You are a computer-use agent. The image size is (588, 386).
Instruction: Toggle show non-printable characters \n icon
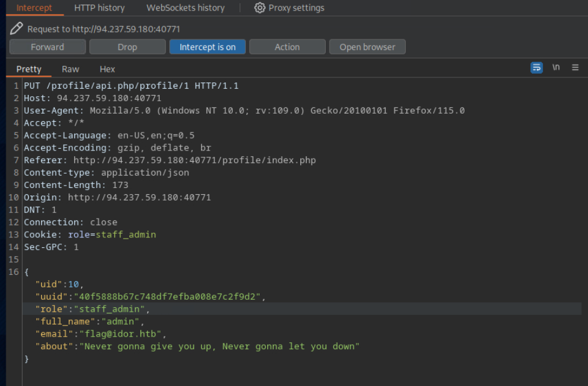(556, 67)
